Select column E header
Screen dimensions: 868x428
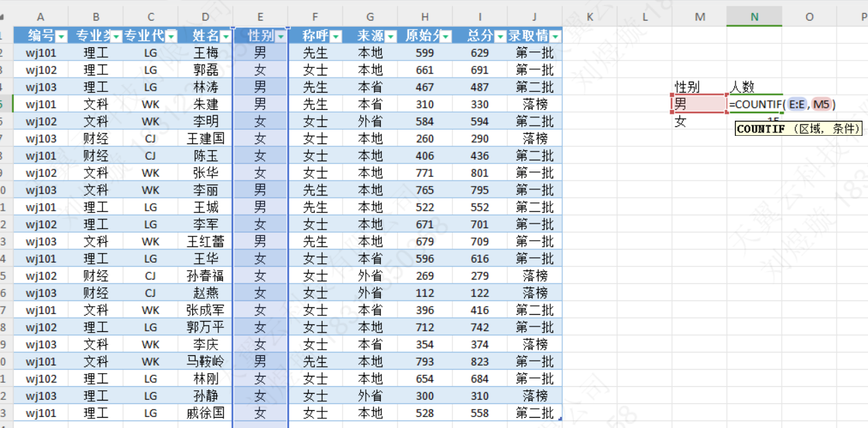click(x=260, y=16)
